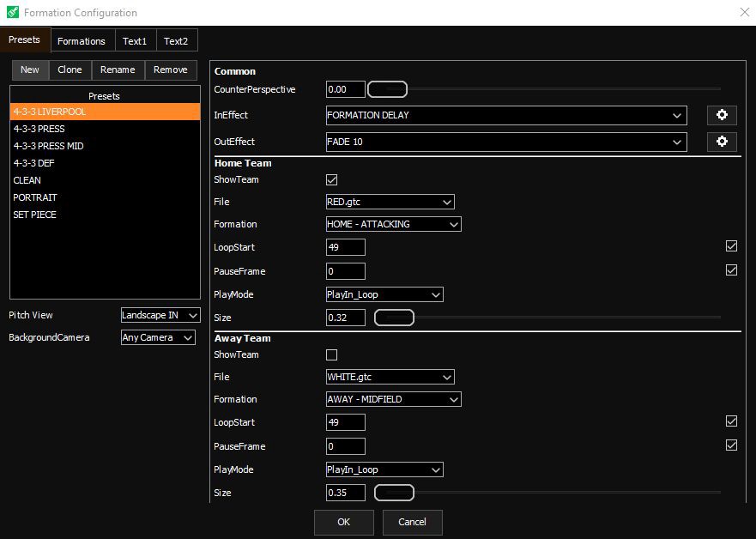The height and width of the screenshot is (539, 756).
Task: Select the 4-3-3 DEF preset
Action: [x=105, y=163]
